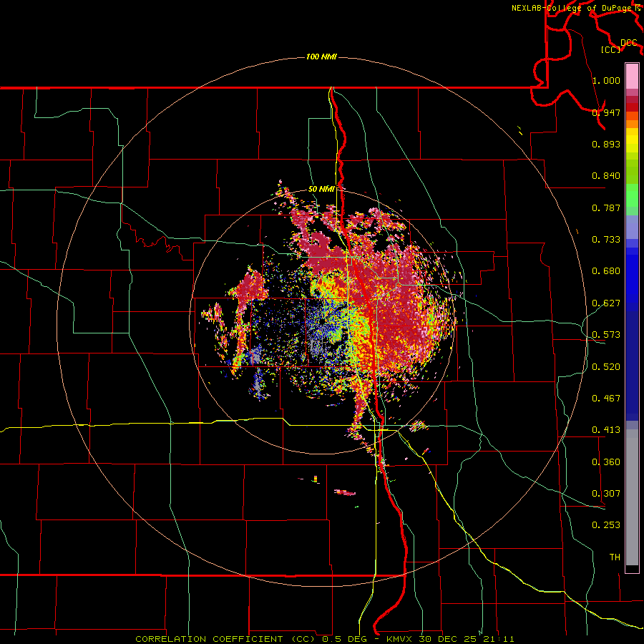The image size is (644, 644).
Task: Select the 0.893 scale value
Action: point(606,144)
